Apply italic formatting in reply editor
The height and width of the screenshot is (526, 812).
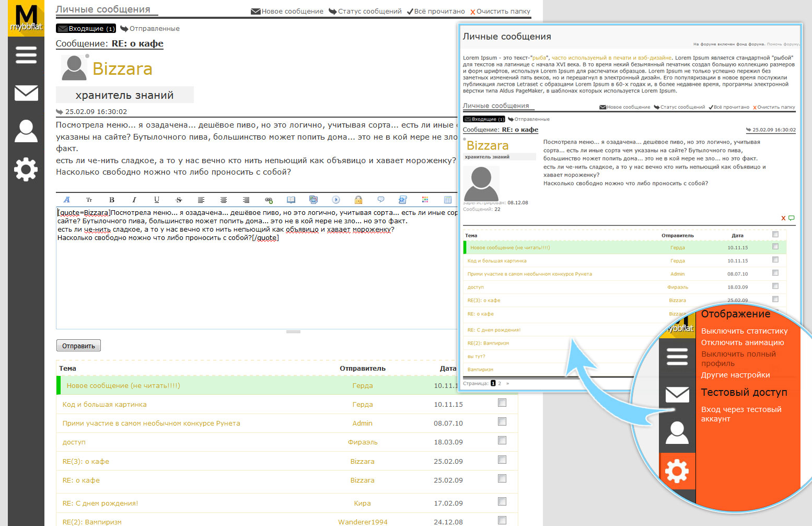pyautogui.click(x=134, y=200)
